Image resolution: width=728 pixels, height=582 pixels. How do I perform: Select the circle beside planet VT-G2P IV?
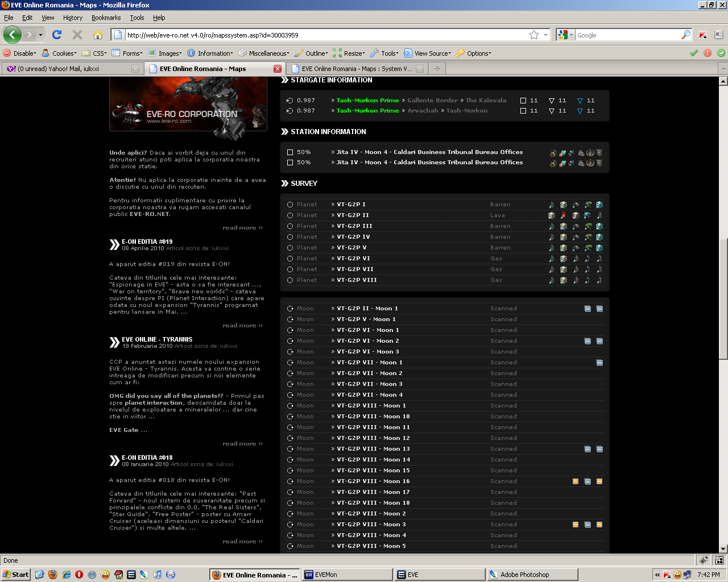pos(290,237)
